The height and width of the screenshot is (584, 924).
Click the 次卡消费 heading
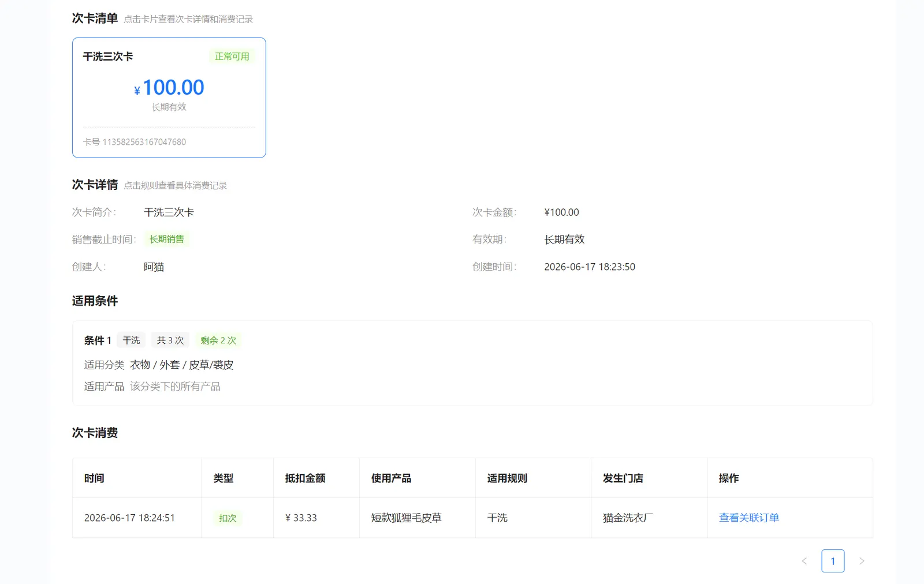(x=95, y=433)
